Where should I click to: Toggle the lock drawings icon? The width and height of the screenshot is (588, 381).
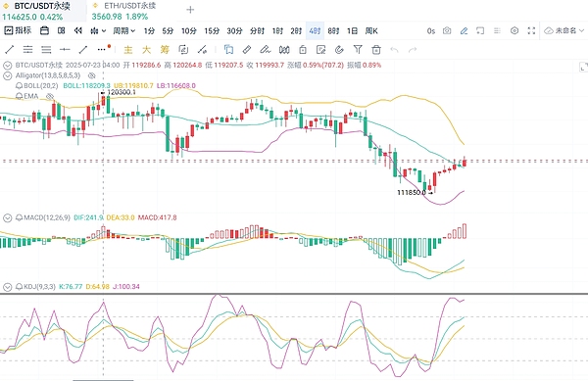[x=303, y=49]
